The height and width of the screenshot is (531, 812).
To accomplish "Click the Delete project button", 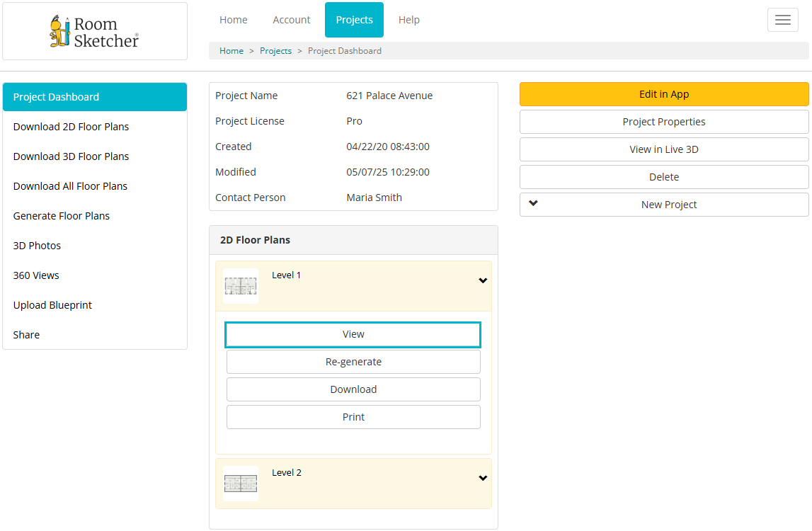I will [664, 177].
